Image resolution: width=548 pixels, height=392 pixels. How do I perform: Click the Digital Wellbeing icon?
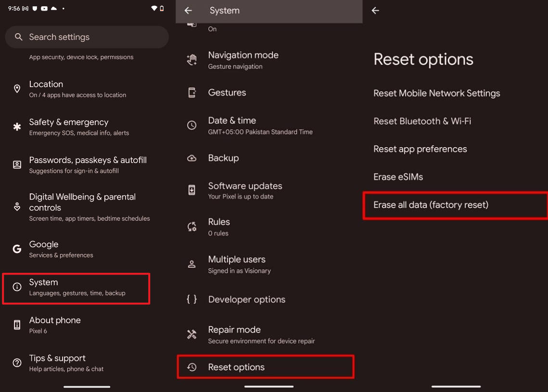tap(17, 207)
